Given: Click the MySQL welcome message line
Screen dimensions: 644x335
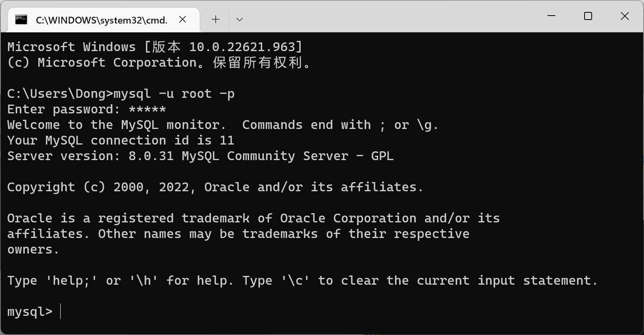Looking at the screenshot, I should pos(222,124).
